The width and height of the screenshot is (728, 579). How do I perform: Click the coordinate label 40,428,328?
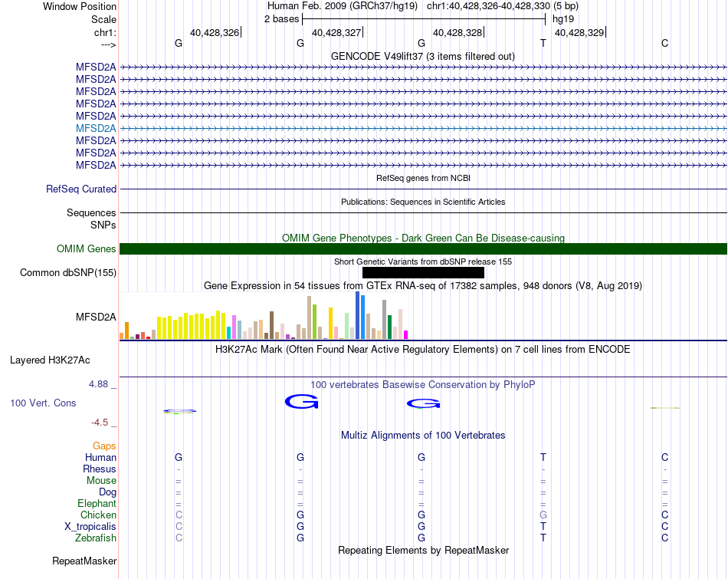pyautogui.click(x=457, y=32)
